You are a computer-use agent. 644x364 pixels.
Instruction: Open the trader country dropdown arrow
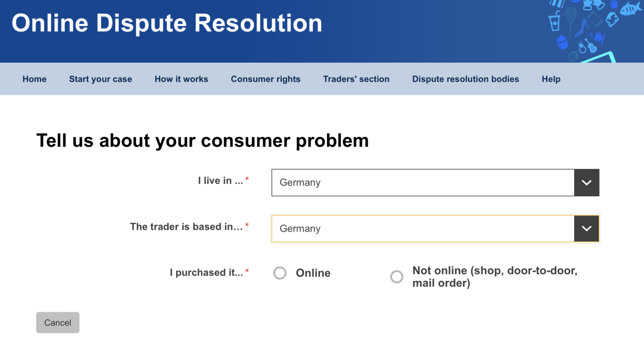[x=586, y=229]
